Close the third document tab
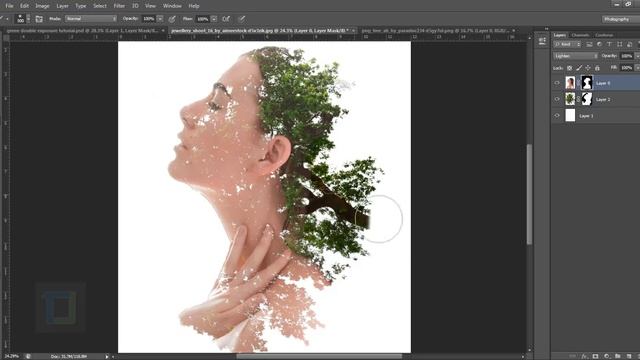Image resolution: width=640 pixels, height=360 pixels. click(513, 31)
